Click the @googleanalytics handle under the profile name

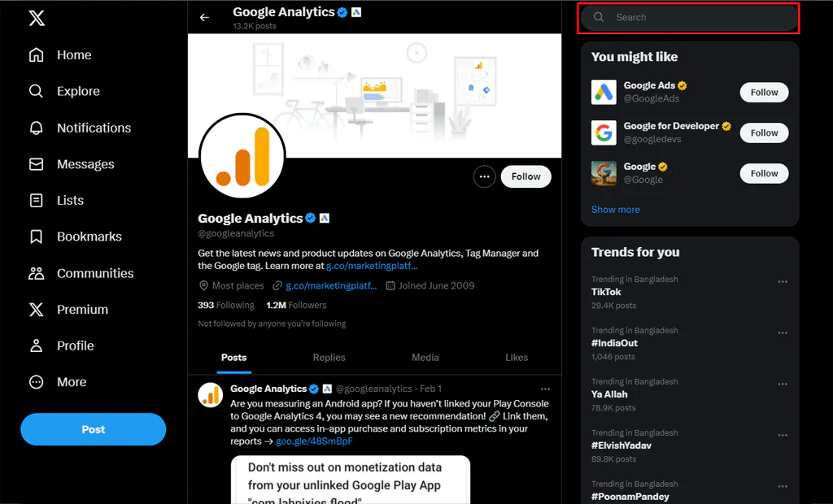pyautogui.click(x=236, y=233)
